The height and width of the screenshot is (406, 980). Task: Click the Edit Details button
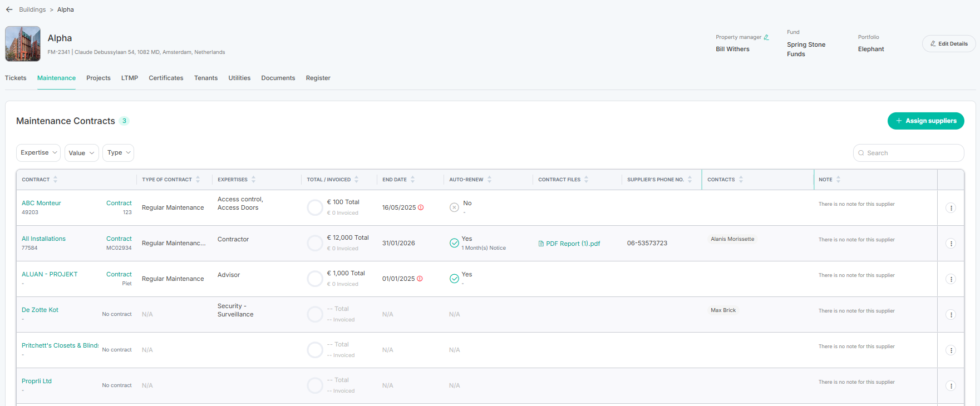click(x=949, y=44)
